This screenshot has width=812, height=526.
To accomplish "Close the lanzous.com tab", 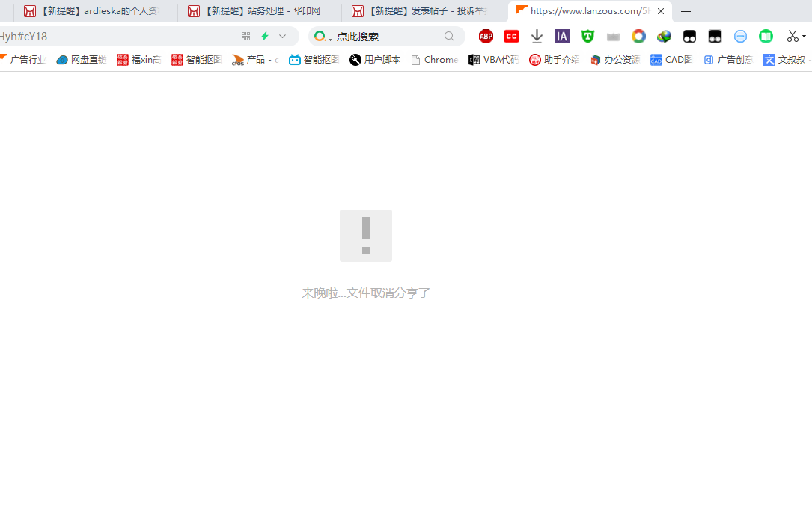I will [661, 11].
